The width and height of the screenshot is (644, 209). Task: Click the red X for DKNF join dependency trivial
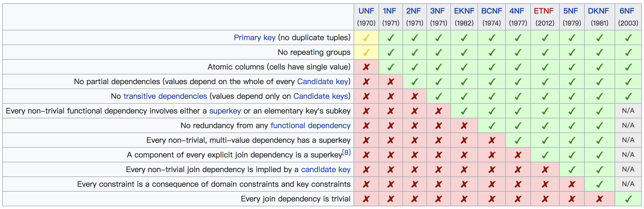(x=599, y=199)
